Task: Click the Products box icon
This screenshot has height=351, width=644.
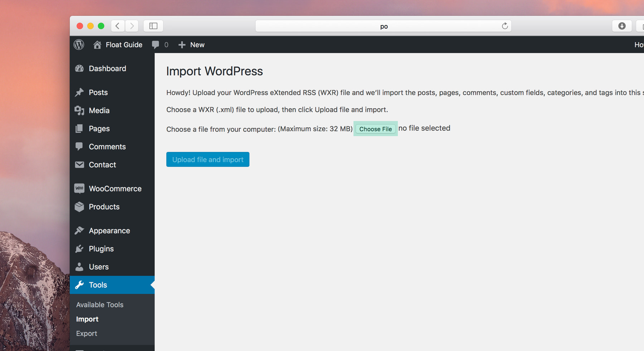Action: tap(79, 207)
